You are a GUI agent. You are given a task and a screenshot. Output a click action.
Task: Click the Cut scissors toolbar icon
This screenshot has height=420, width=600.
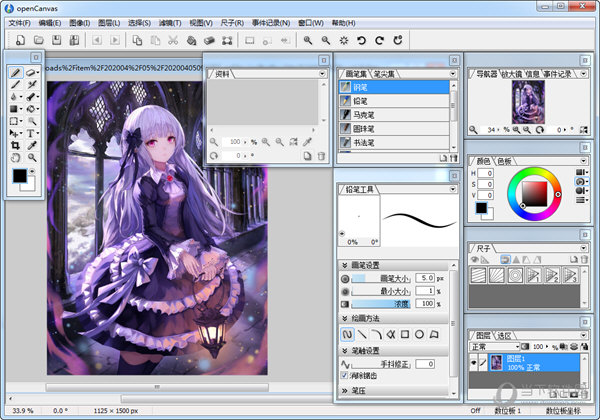point(173,40)
